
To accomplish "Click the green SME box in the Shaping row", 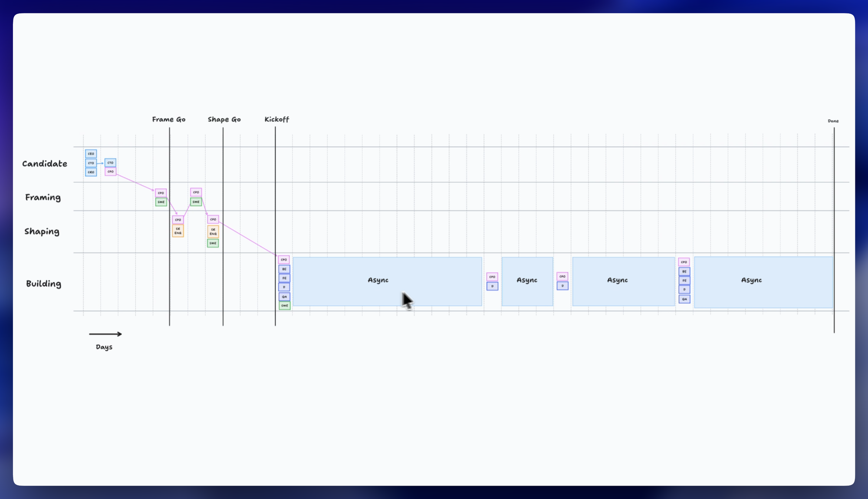I will click(x=213, y=243).
